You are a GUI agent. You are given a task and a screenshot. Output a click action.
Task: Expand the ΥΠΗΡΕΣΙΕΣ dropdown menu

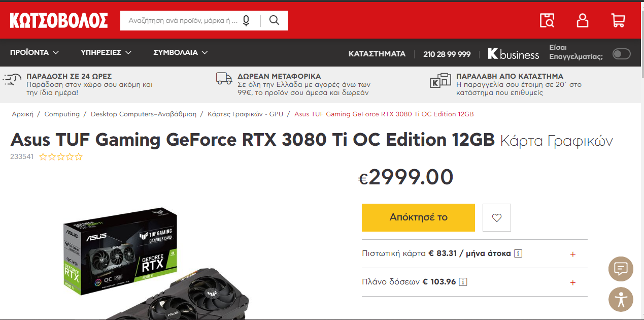[x=106, y=52]
